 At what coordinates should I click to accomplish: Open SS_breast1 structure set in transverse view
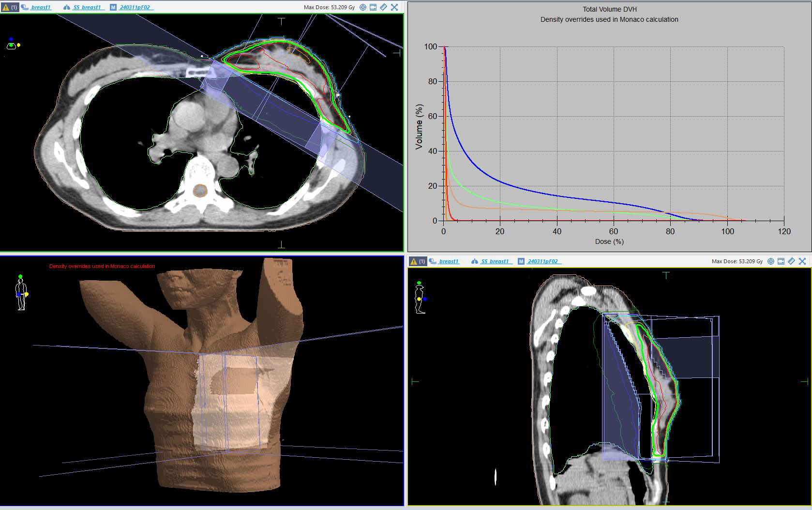tap(87, 7)
